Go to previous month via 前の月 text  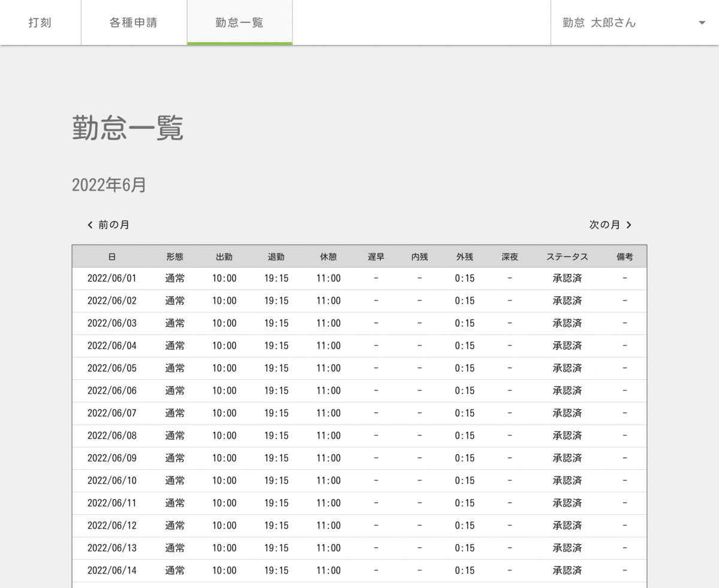click(x=114, y=225)
